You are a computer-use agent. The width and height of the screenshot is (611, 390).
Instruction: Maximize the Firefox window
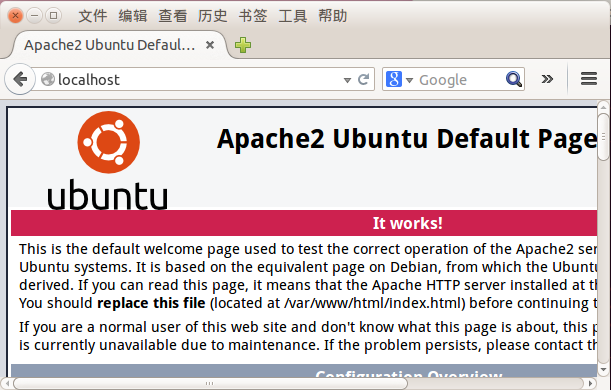[x=53, y=16]
